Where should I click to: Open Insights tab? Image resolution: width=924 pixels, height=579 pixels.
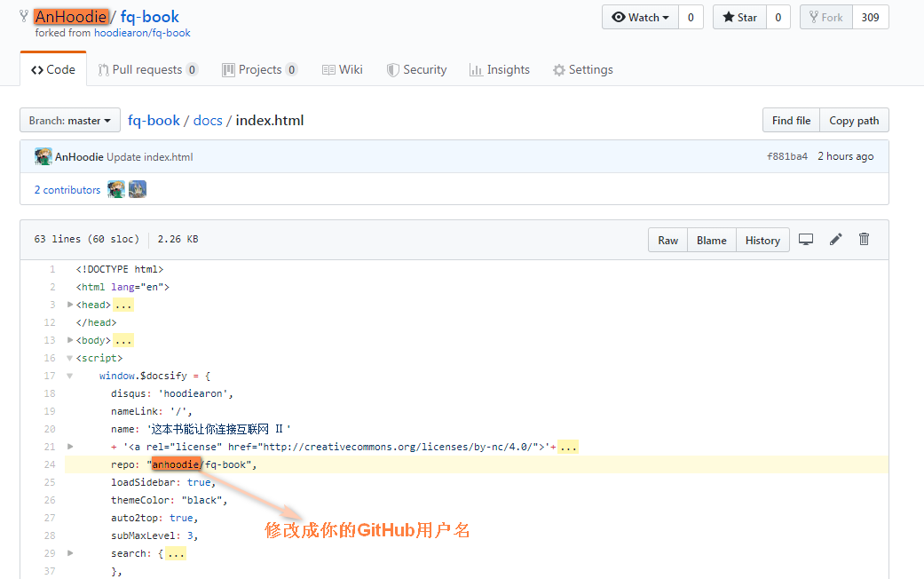500,69
